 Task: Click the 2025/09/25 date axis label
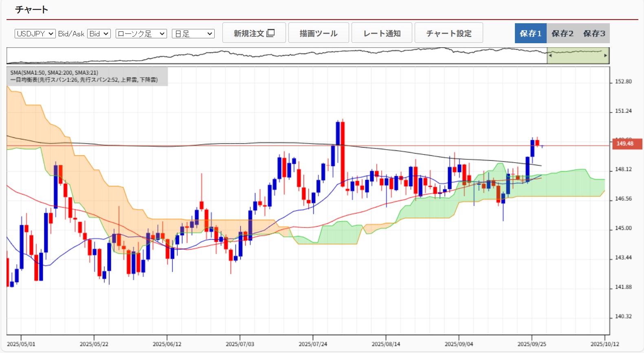532,344
